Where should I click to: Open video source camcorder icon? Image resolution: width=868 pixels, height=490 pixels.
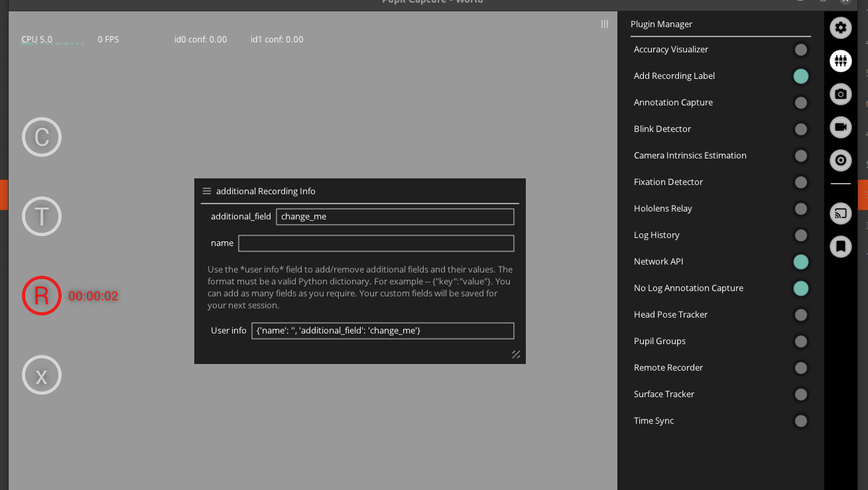(x=841, y=127)
